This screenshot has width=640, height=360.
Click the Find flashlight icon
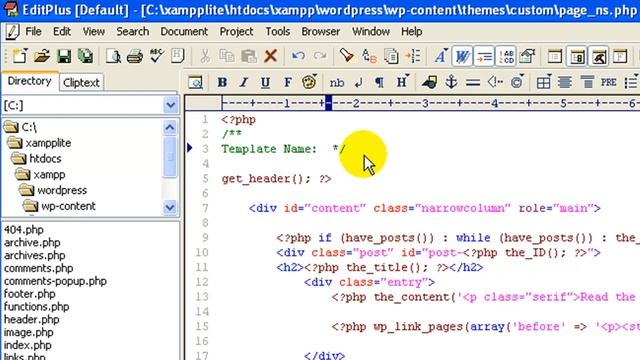347,56
